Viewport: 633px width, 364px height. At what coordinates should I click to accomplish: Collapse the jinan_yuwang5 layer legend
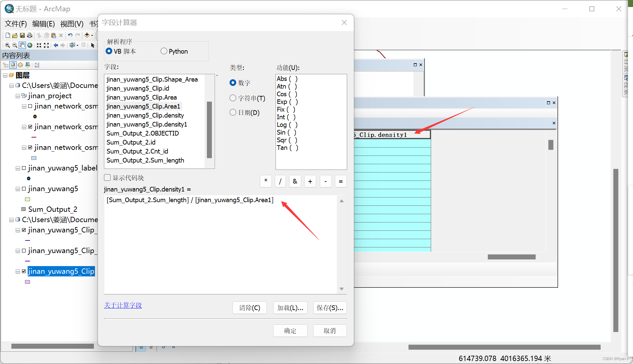(x=18, y=189)
